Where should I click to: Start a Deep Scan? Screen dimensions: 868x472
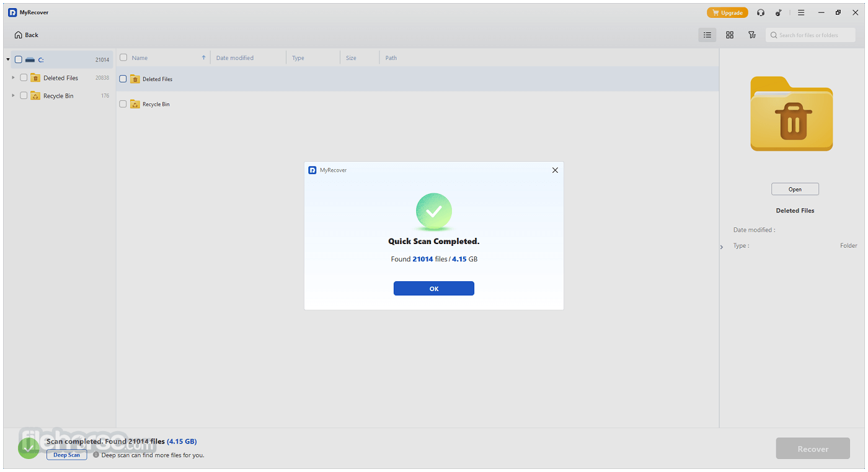pyautogui.click(x=67, y=455)
